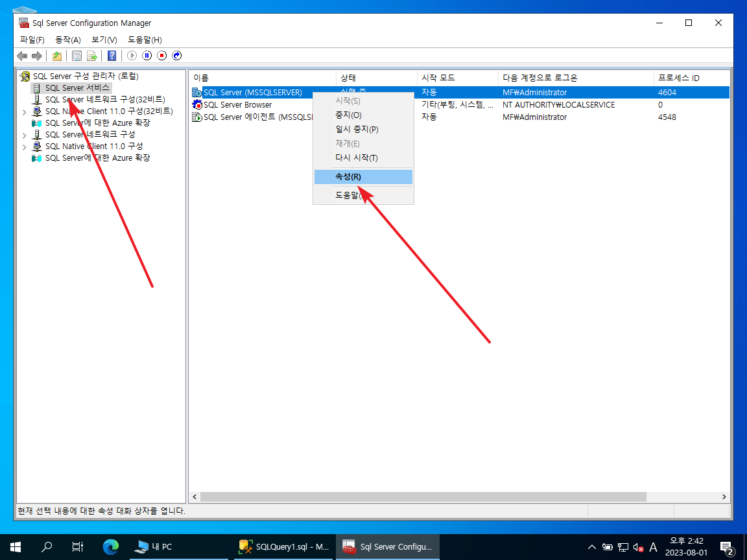Select SQL Server 네트워크 구성(32비트) item
Image resolution: width=747 pixels, height=560 pixels.
click(105, 100)
